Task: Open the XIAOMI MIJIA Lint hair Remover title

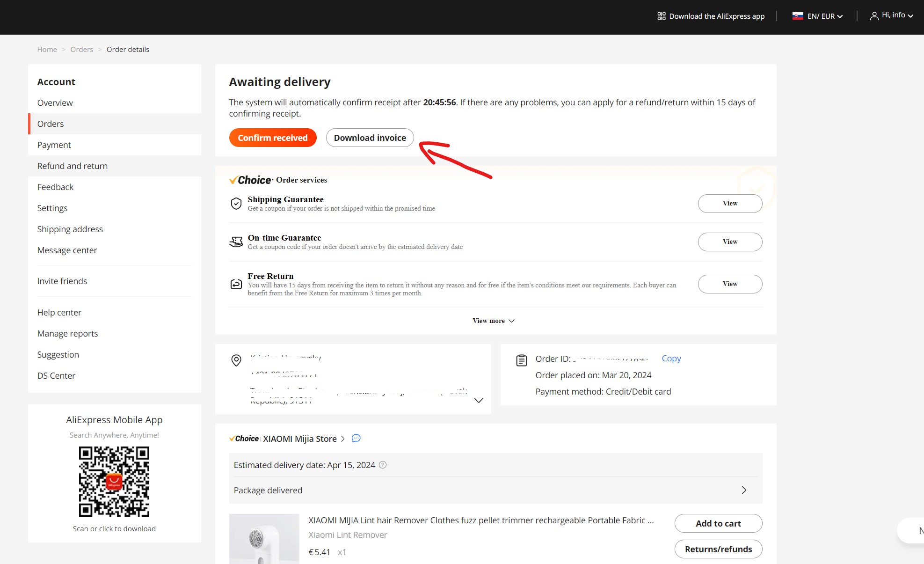Action: 481,520
